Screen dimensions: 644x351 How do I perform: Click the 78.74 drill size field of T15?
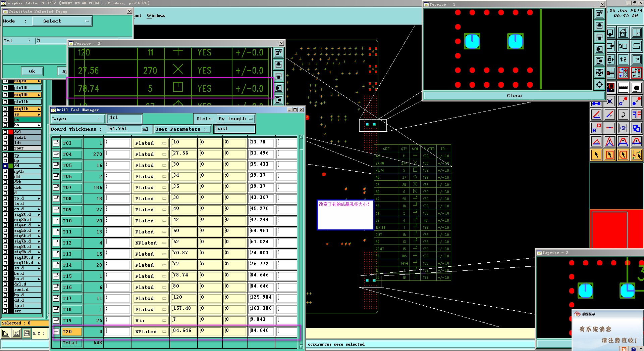pos(183,276)
